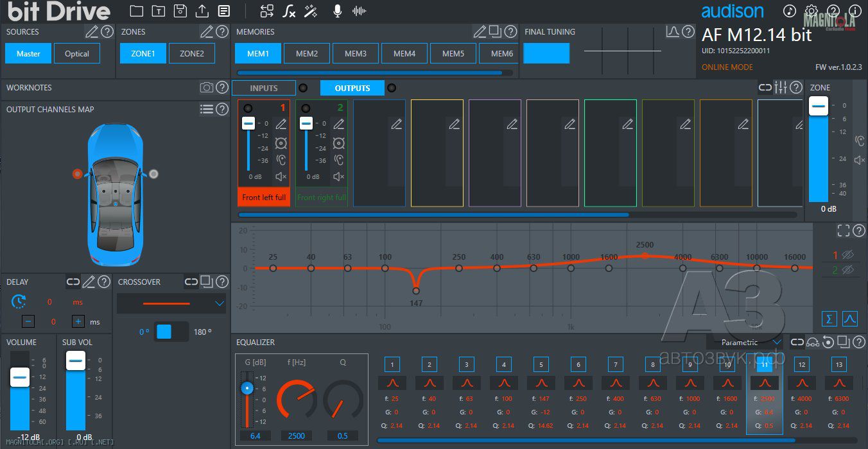The image size is (868, 449).
Task: Select the Optical source
Action: [77, 54]
